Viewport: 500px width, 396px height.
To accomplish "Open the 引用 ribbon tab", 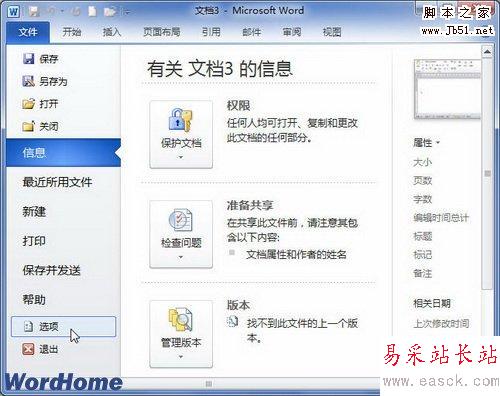I will pyautogui.click(x=211, y=32).
